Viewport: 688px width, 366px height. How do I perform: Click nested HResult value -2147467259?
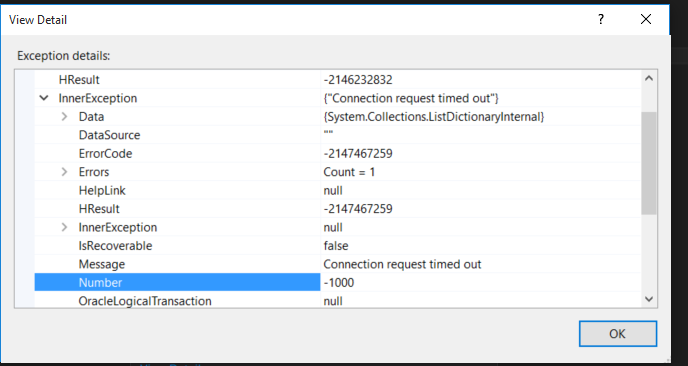pos(358,209)
